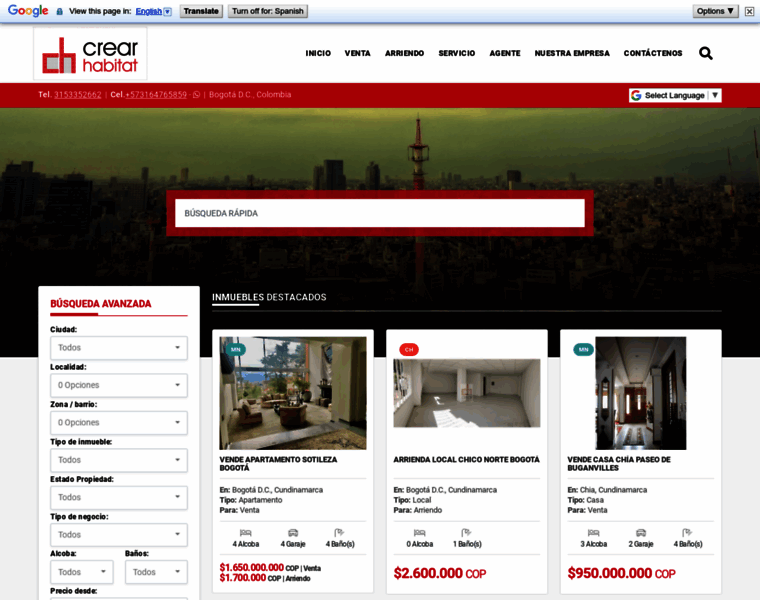Expand the Estado Propiedad dropdown
Screen dimensions: 760x600
pyautogui.click(x=119, y=497)
